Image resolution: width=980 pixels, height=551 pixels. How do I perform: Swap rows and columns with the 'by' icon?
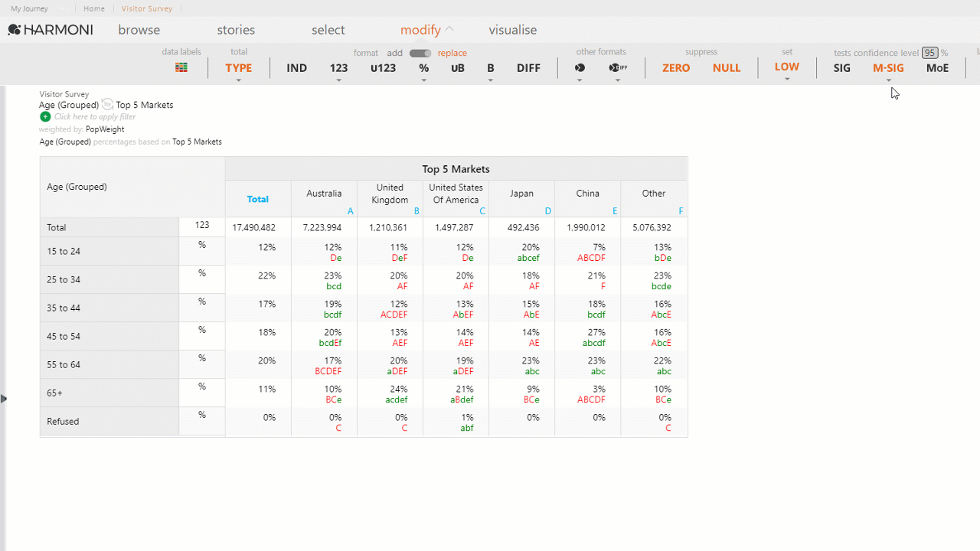coord(107,104)
